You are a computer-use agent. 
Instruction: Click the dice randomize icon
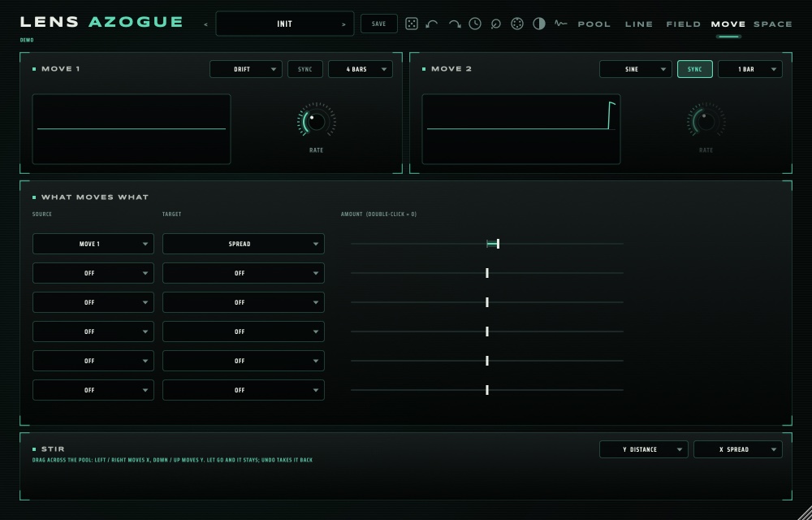(x=412, y=24)
